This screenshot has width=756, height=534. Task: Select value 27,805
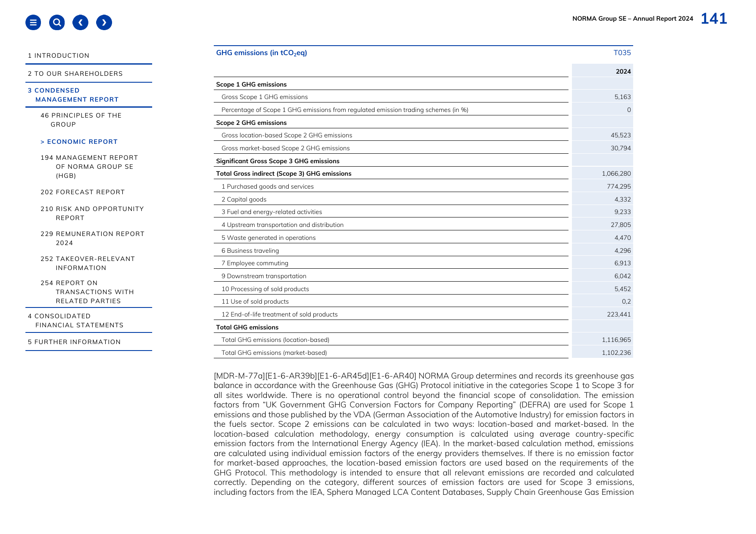(621, 225)
